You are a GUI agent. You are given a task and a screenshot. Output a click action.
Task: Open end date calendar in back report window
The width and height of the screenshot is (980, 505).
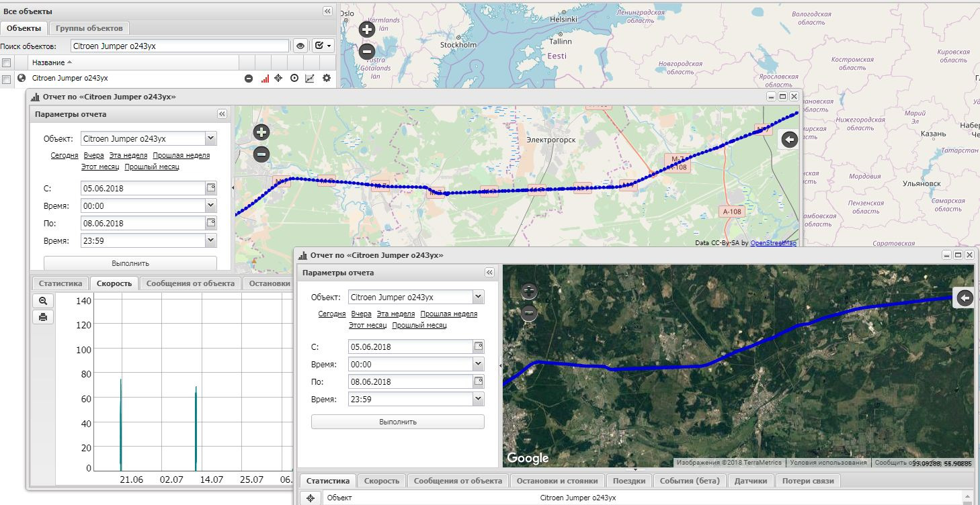coord(211,223)
